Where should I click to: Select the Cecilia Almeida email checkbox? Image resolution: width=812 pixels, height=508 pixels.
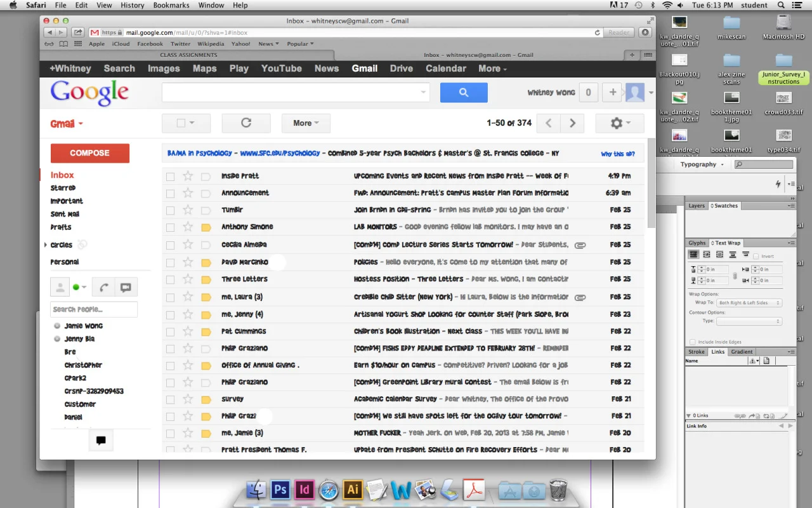[170, 244]
